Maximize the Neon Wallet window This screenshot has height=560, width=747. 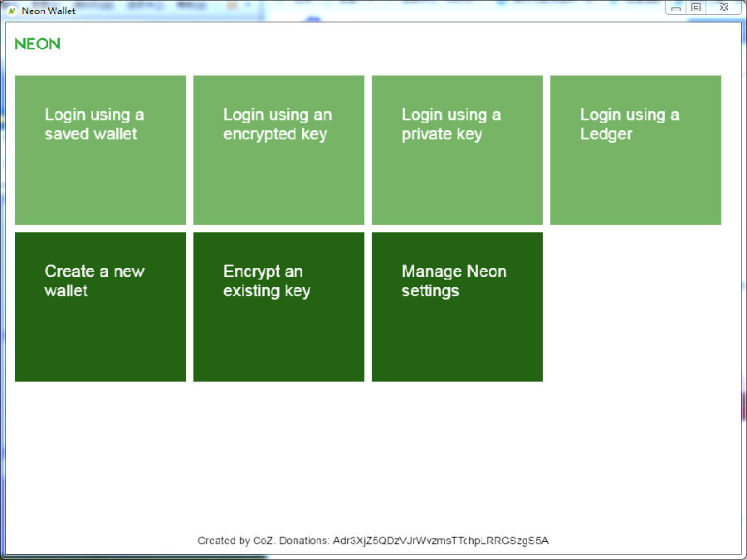pos(696,7)
